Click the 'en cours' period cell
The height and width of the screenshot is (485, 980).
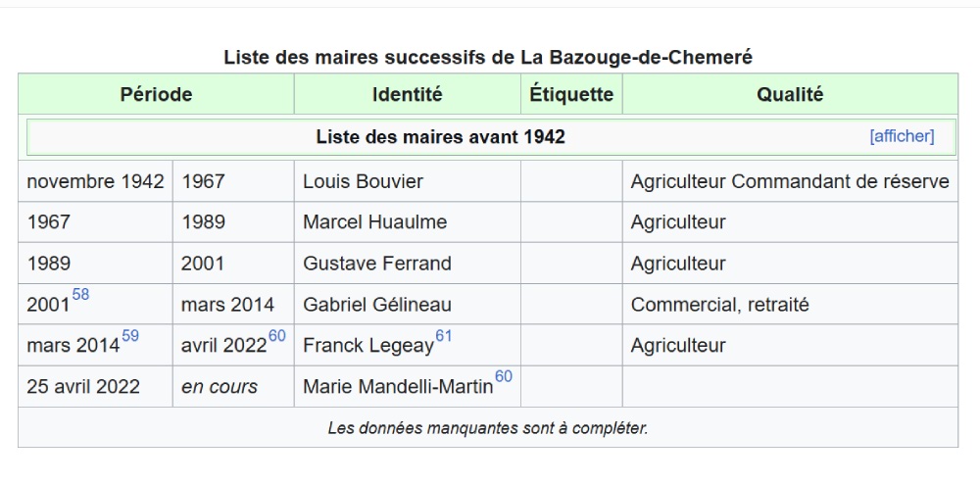coord(220,387)
